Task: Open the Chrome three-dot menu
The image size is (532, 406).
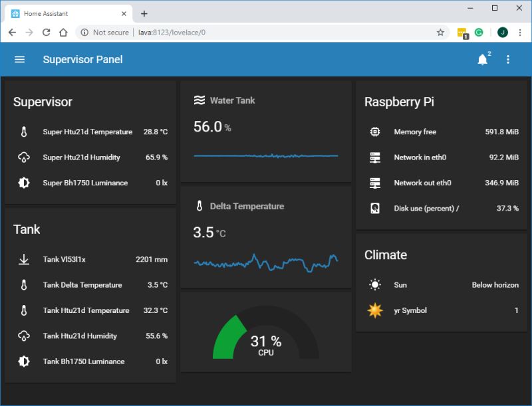Action: 520,33
